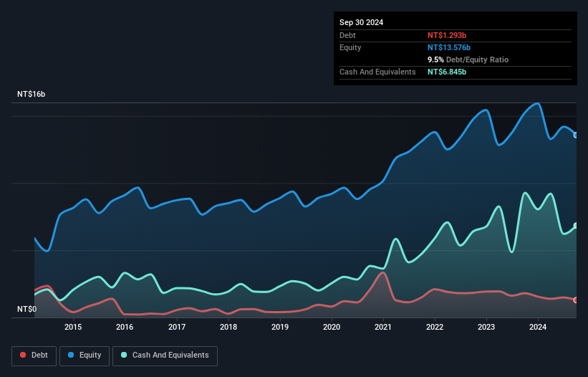Click the blue Equity legend dot

[x=71, y=355]
